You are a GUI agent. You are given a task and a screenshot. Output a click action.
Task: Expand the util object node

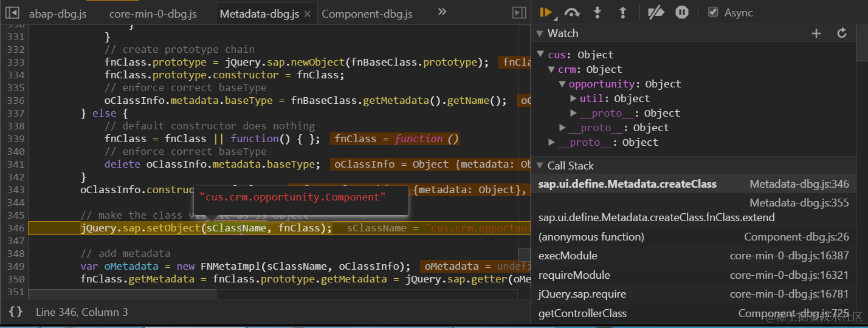tap(573, 98)
